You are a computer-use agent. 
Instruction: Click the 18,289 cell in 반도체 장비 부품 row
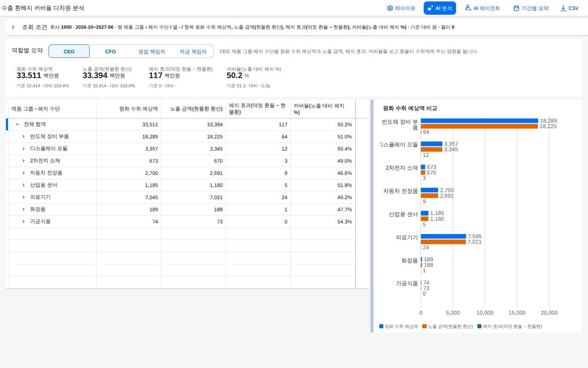coord(129,137)
